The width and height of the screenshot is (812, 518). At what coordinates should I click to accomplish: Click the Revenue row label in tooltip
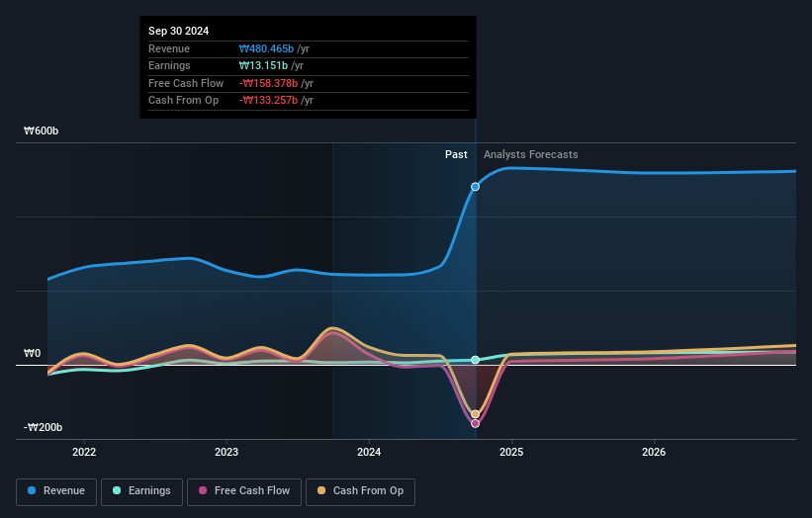[x=169, y=48]
